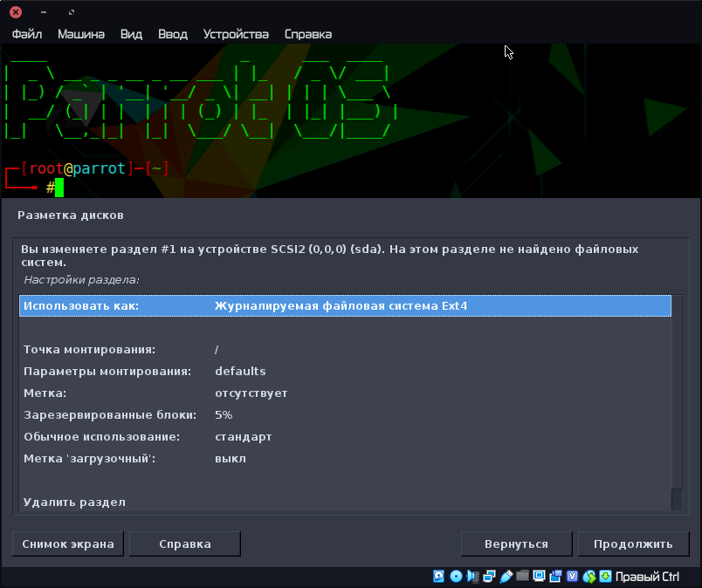This screenshot has width=702, height=588.
Task: Select the 'Использовать как' Ext4 row
Action: click(345, 305)
